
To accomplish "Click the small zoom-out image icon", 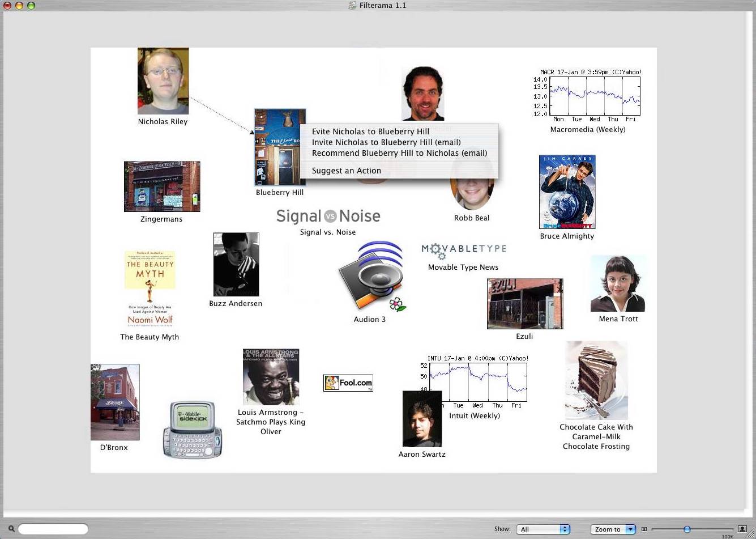I will point(644,529).
